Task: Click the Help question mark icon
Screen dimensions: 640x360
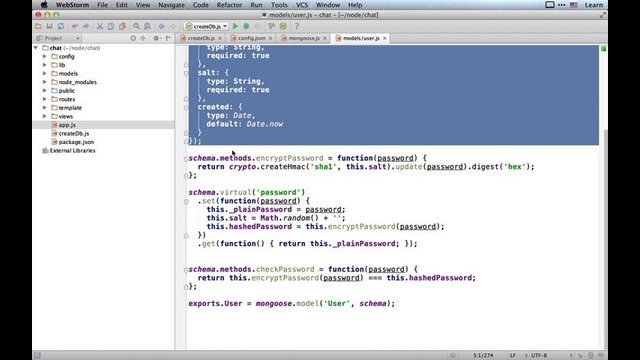Action: 297,27
